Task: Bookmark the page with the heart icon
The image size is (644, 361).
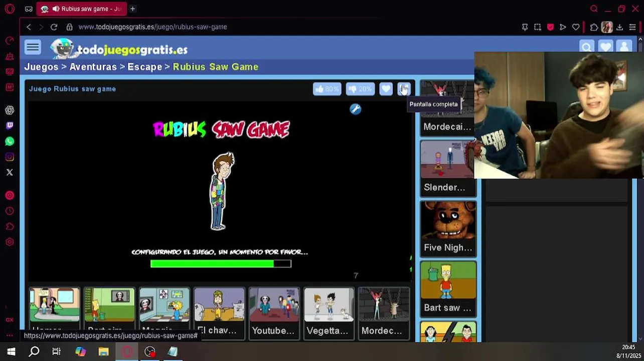Action: tap(576, 27)
